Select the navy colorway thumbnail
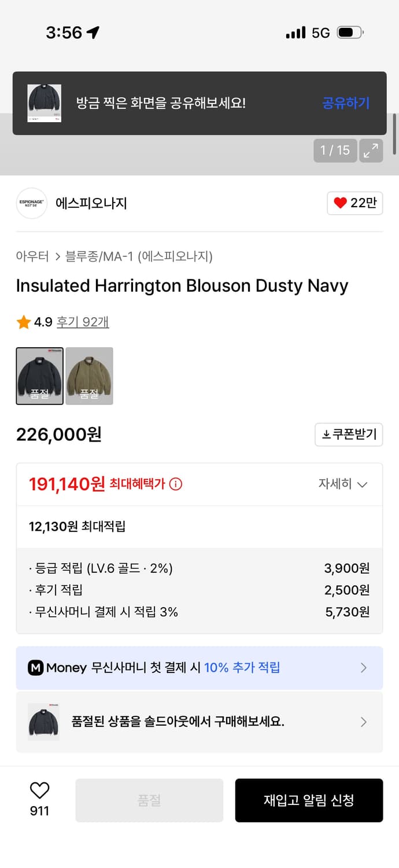The height and width of the screenshot is (868, 399). point(39,376)
